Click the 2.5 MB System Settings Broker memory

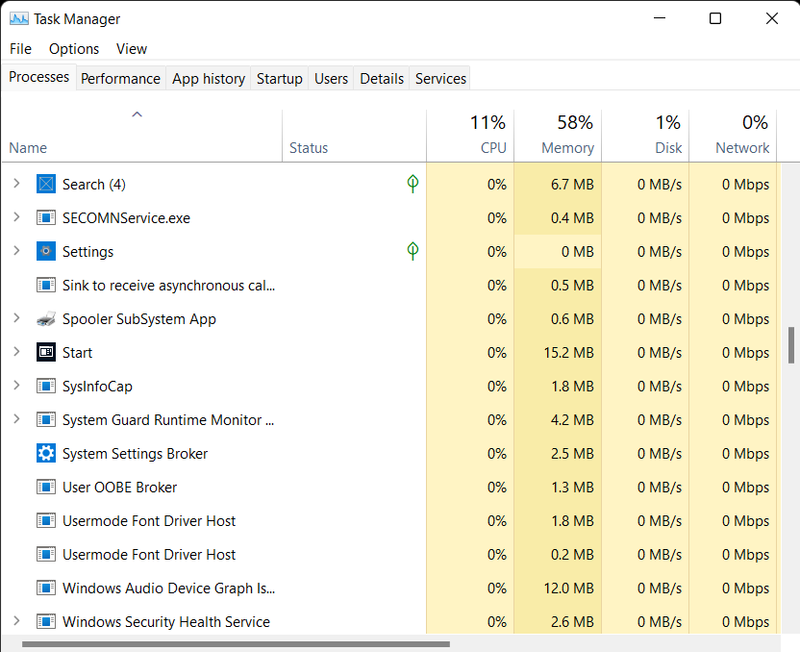pos(572,454)
